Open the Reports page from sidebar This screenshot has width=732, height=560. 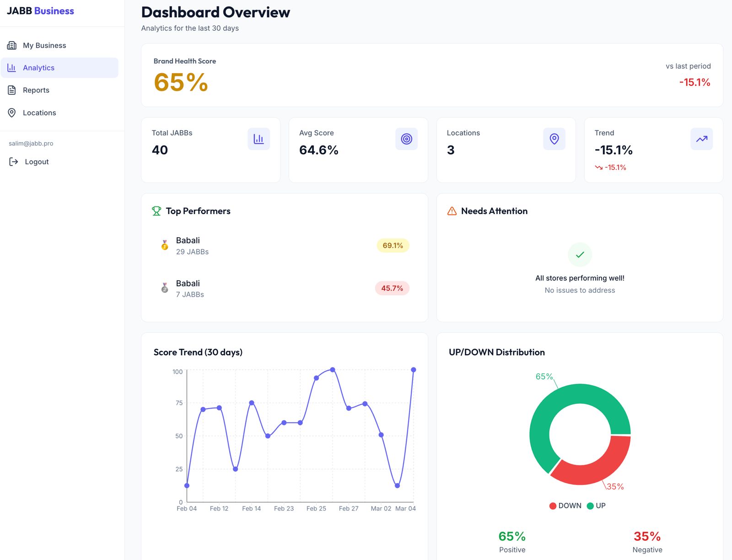pyautogui.click(x=36, y=90)
